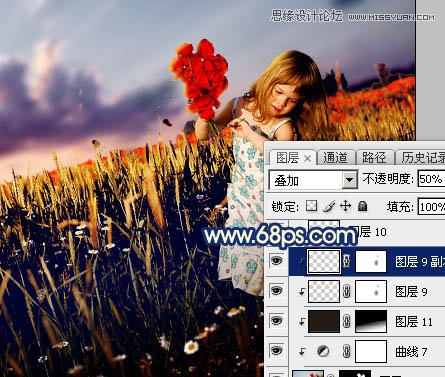The width and height of the screenshot is (445, 377).
Task: Select the layer named 曲线 7
Action: pyautogui.click(x=411, y=352)
